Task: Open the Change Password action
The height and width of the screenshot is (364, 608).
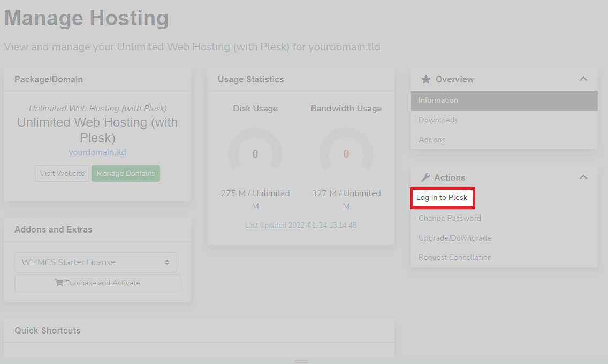Action: [x=450, y=218]
